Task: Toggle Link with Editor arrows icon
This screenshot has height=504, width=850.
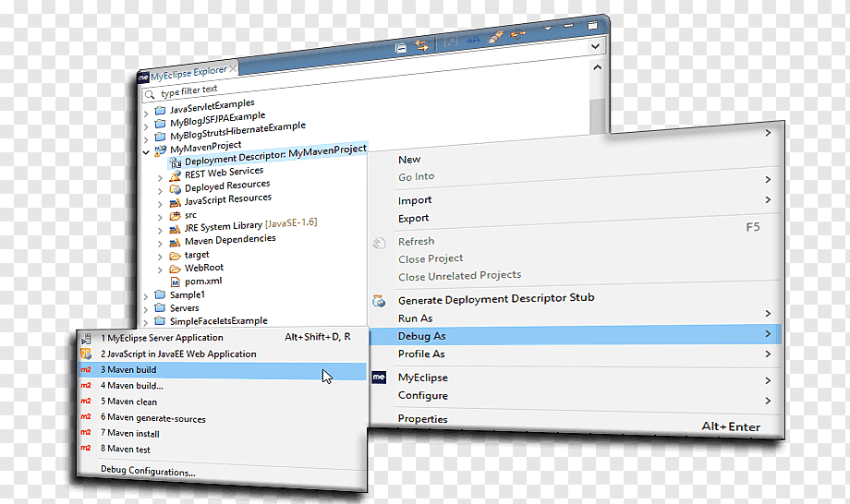Action: [x=421, y=45]
